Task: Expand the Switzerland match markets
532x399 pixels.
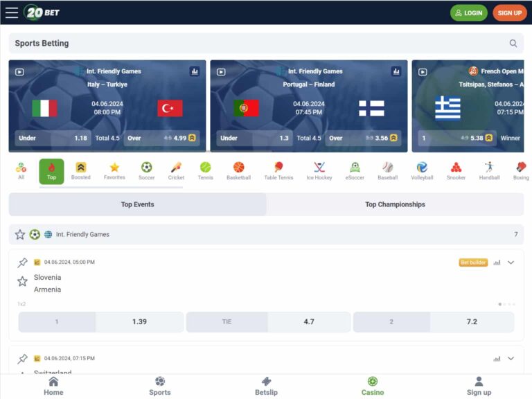Action: click(511, 358)
